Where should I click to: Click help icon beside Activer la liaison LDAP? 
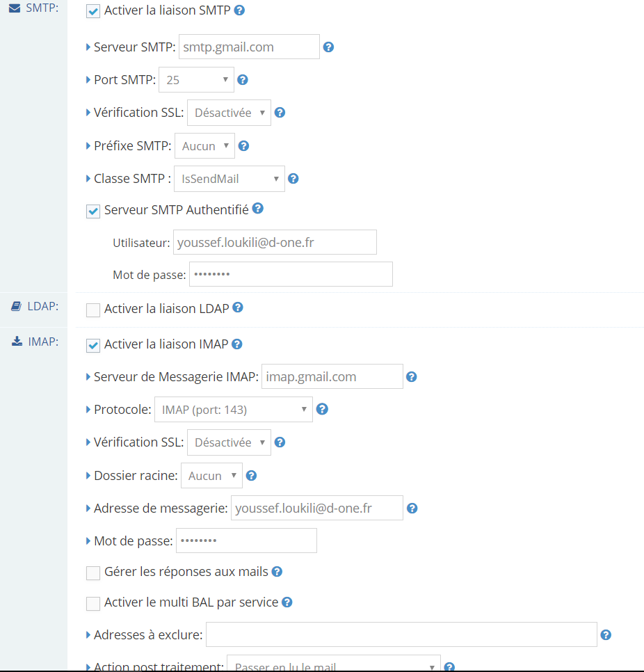[238, 307]
